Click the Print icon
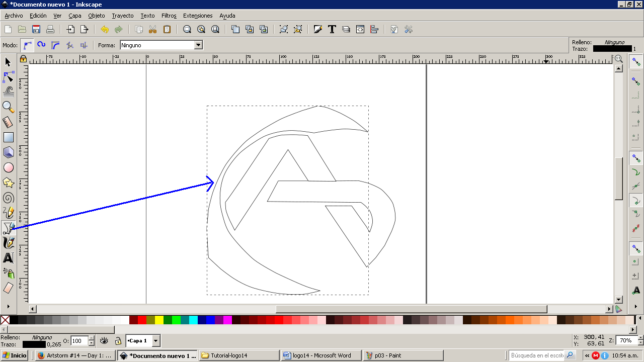 click(x=50, y=29)
